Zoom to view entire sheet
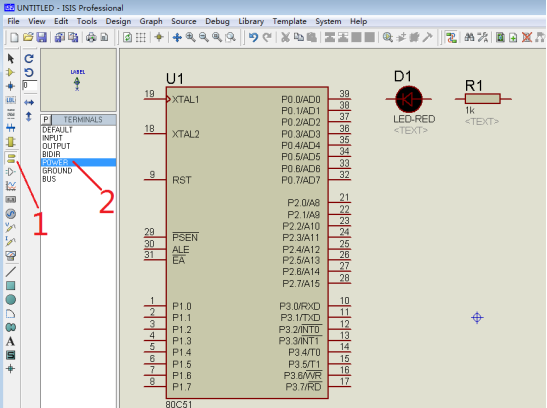The image size is (547, 408). pyautogui.click(x=217, y=37)
